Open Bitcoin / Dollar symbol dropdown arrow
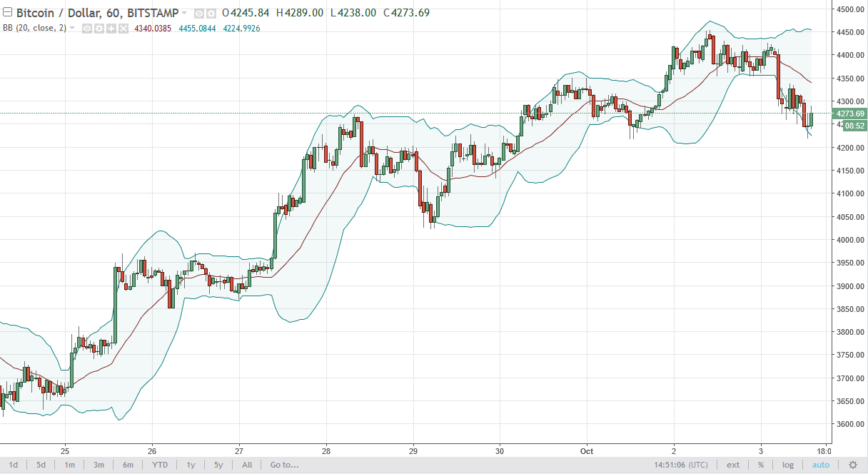Viewport: 868px width, 474px height. 184,13
